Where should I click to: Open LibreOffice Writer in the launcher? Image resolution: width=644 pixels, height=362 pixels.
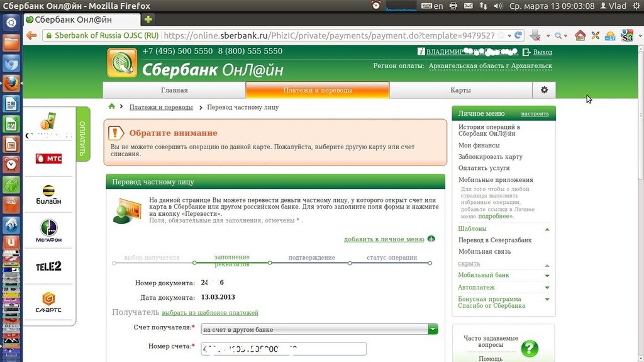pyautogui.click(x=11, y=104)
